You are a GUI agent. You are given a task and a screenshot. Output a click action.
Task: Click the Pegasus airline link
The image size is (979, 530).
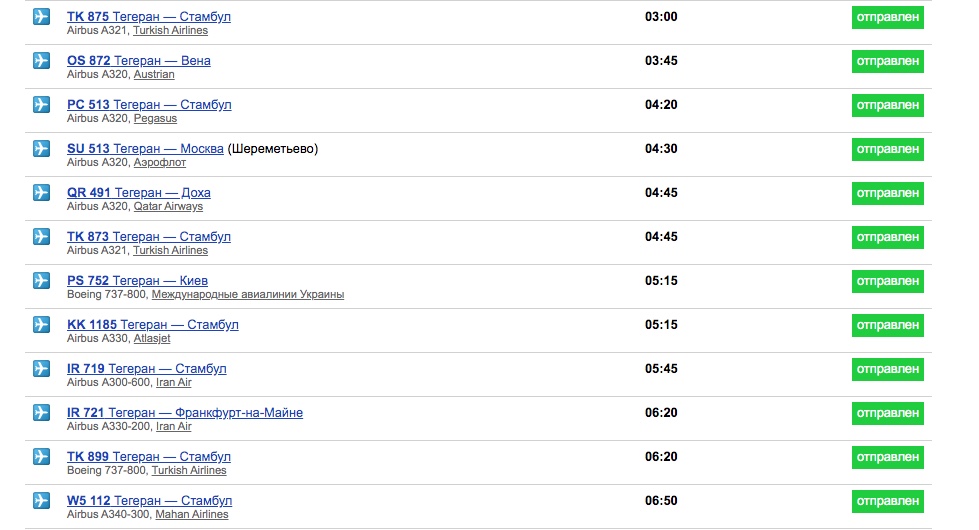(155, 119)
